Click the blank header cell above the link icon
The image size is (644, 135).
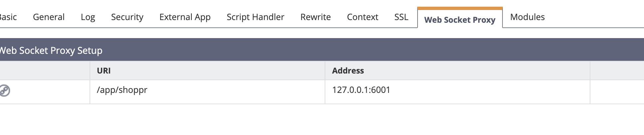(45, 71)
